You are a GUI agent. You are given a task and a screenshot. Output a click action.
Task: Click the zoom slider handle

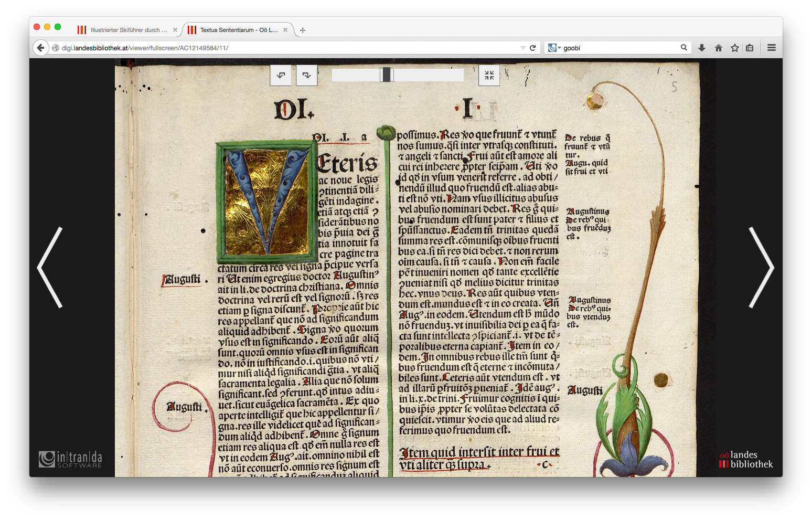pyautogui.click(x=387, y=75)
